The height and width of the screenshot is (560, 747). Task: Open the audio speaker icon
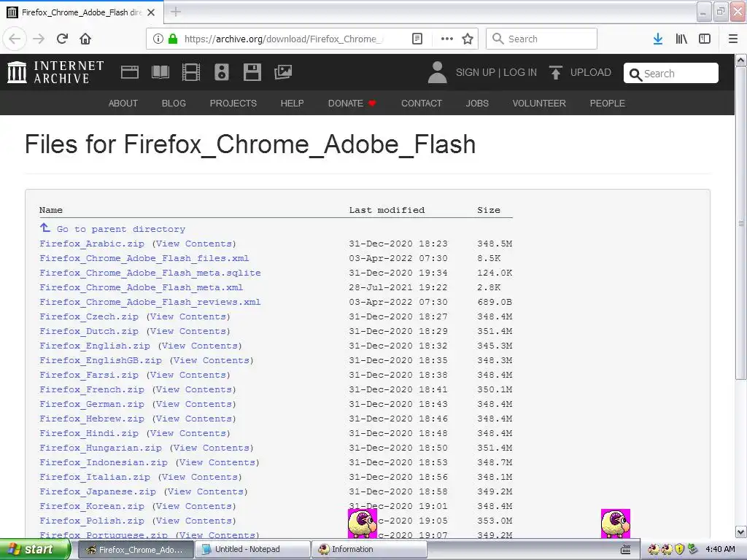tap(222, 72)
